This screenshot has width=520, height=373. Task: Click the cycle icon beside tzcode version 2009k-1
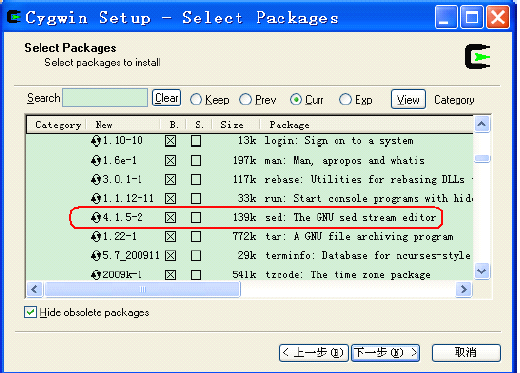coord(96,275)
